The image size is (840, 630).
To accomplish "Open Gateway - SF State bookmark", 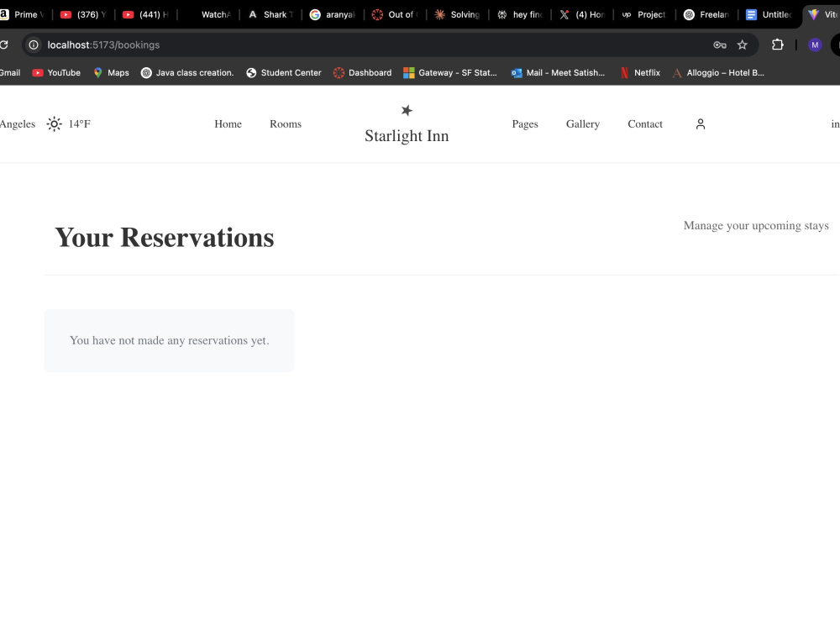I will [450, 73].
